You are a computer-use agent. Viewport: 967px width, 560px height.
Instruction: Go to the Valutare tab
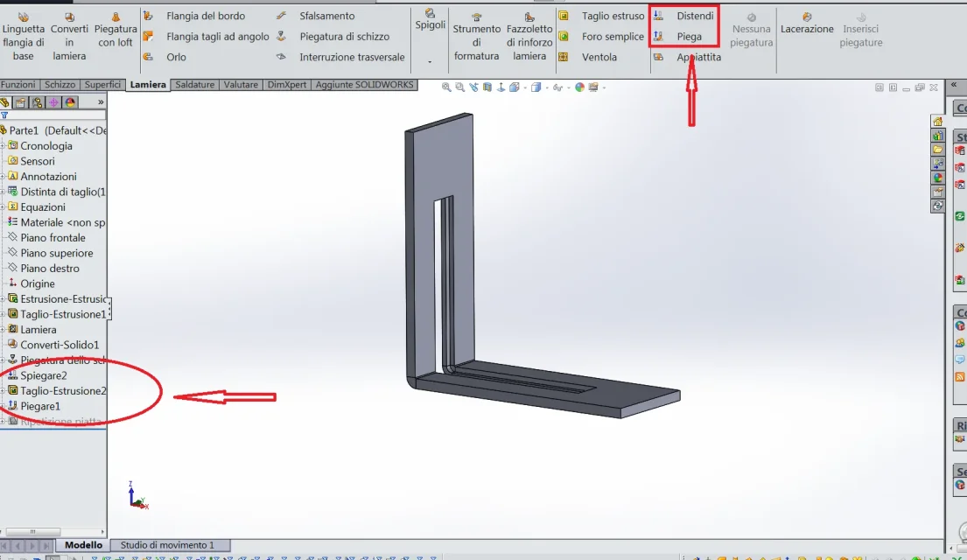pyautogui.click(x=241, y=85)
